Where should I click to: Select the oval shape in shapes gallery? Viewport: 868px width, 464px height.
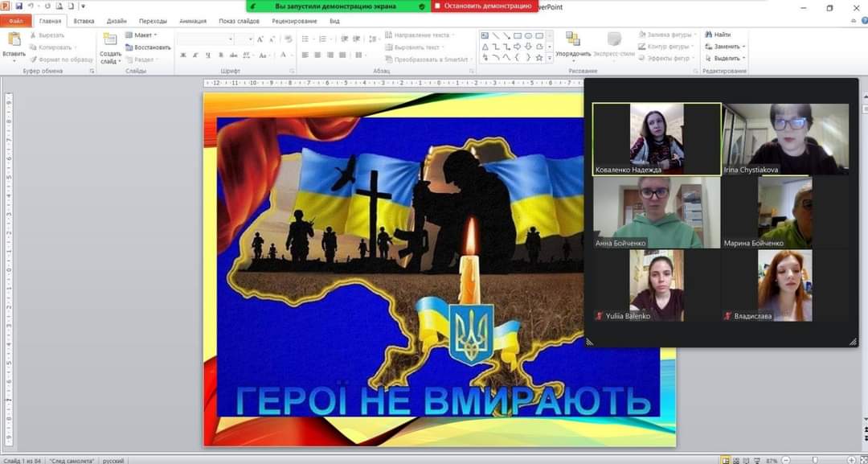(528, 35)
